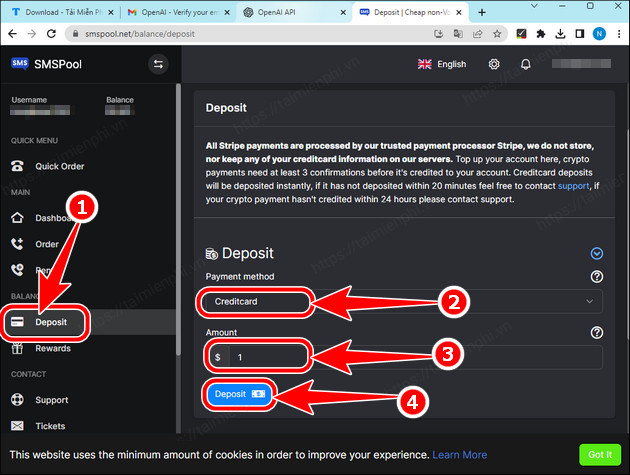Open settings gear icon in header
The image size is (630, 475).
(x=494, y=64)
